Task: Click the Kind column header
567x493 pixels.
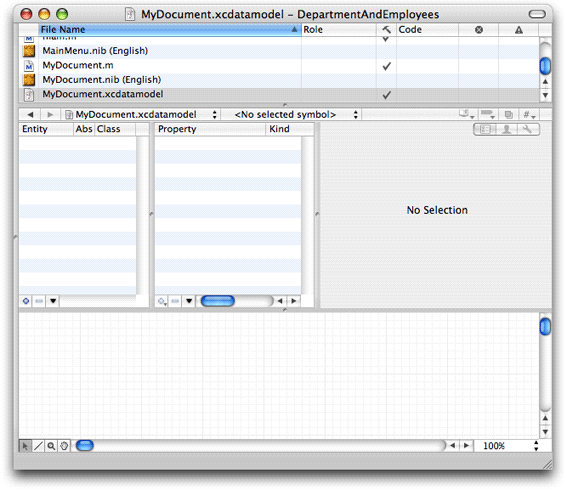Action: (x=289, y=129)
